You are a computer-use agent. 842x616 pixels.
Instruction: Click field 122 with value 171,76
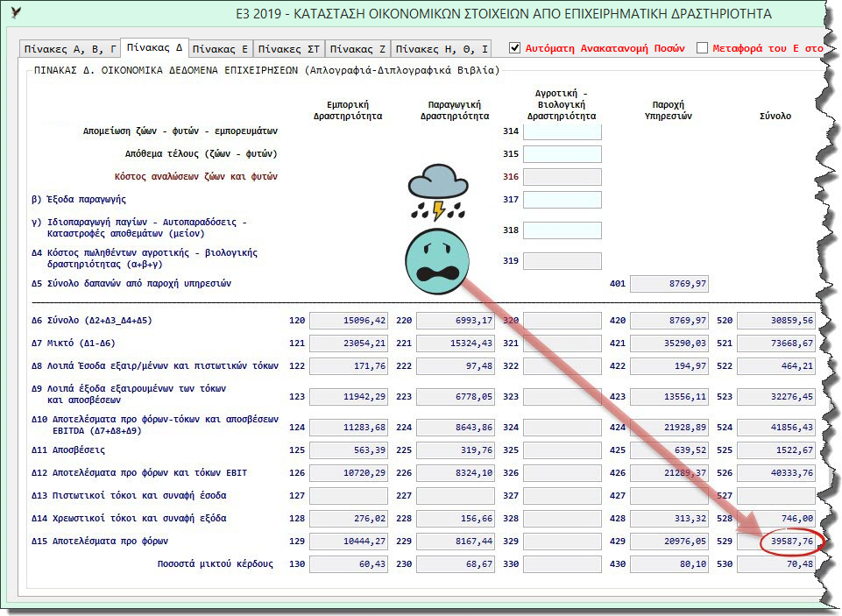click(349, 366)
